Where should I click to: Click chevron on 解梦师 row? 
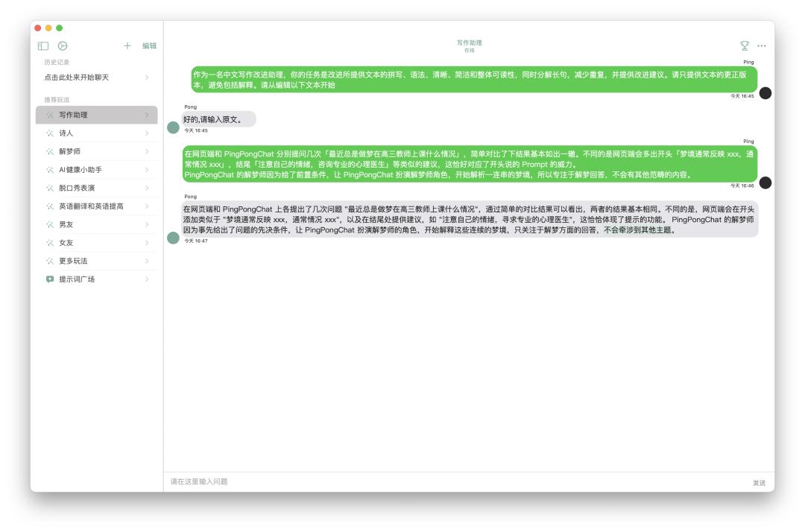pyautogui.click(x=147, y=151)
